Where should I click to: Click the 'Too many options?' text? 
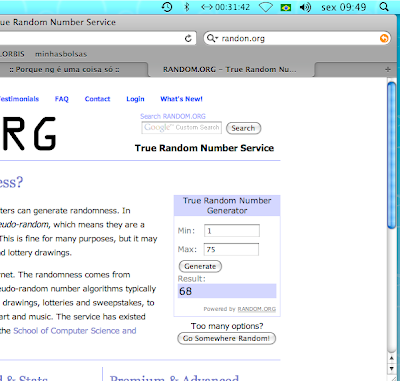click(x=227, y=326)
